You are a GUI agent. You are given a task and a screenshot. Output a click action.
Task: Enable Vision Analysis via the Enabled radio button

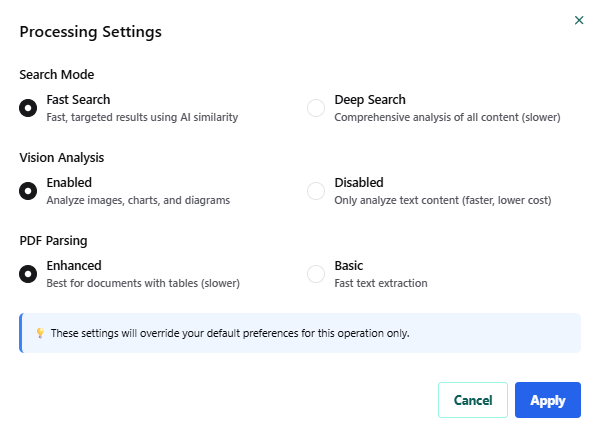(28, 191)
